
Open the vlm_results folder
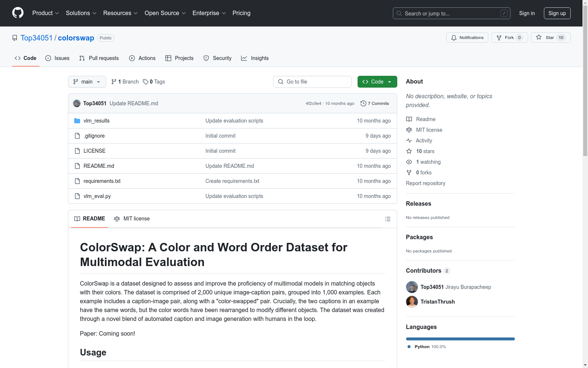click(97, 121)
